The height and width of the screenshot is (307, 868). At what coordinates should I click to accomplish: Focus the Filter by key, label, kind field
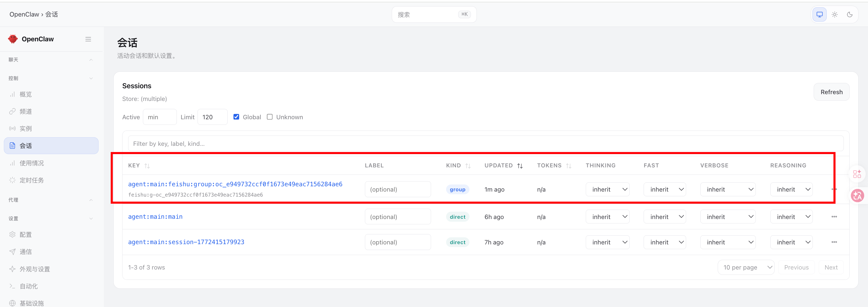[486, 143]
